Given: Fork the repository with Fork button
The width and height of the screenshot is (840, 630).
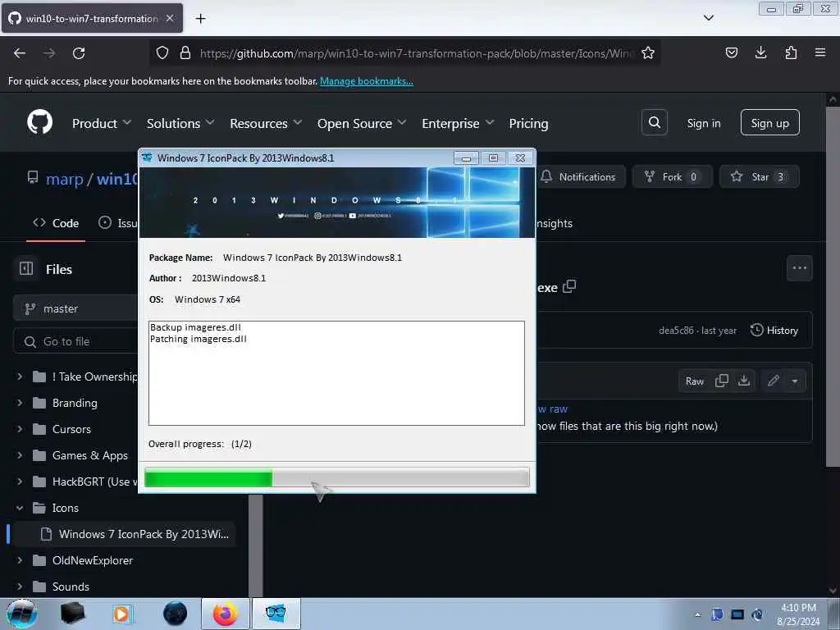Looking at the screenshot, I should tap(673, 177).
